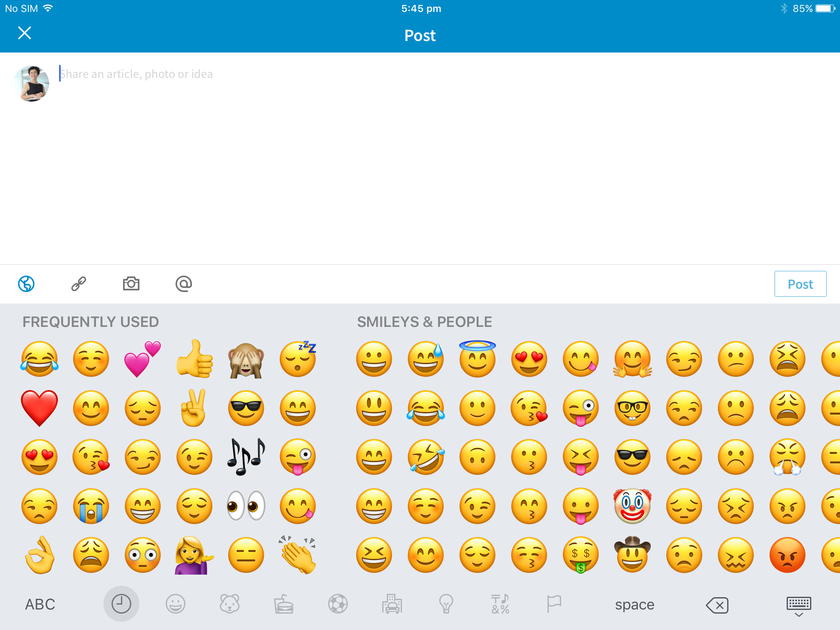Open Food & Drink burger tab
Viewport: 840px width, 630px height.
(x=284, y=604)
